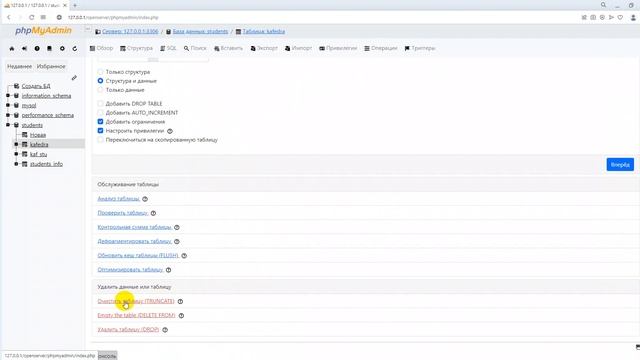
Task: Click Удалить таблицу (DROP) link
Action: click(128, 330)
